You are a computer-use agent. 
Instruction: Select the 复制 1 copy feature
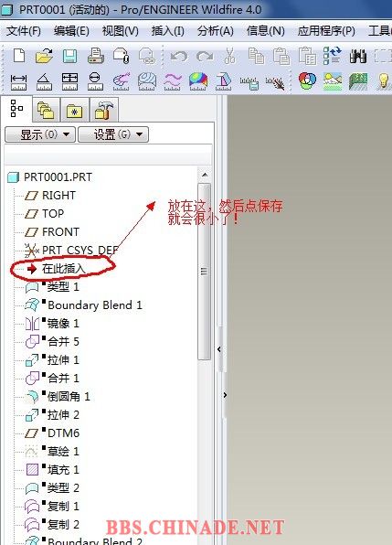point(52,507)
